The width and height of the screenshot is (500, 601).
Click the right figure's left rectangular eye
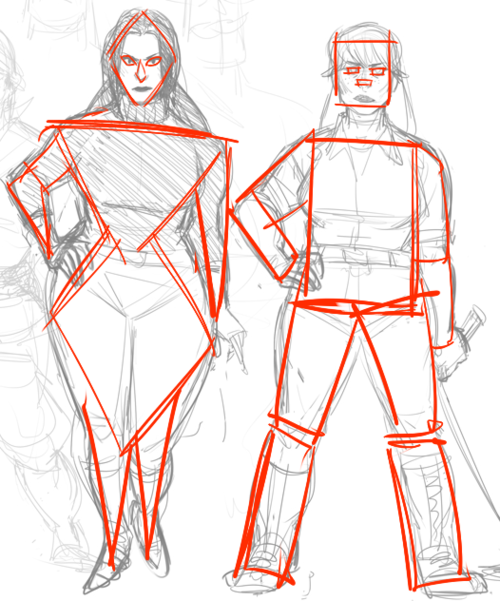pos(352,71)
